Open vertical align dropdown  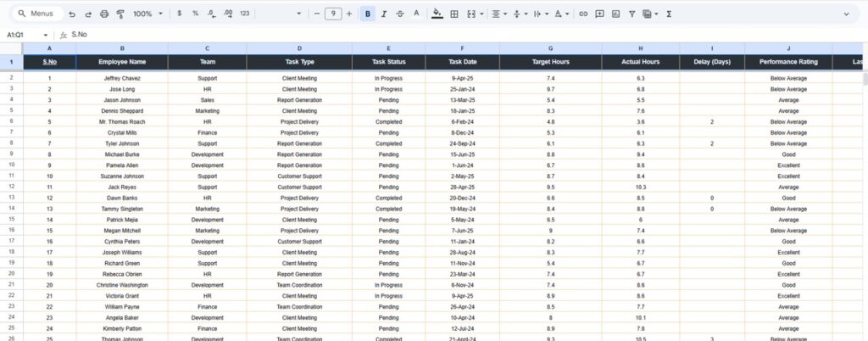click(x=520, y=14)
